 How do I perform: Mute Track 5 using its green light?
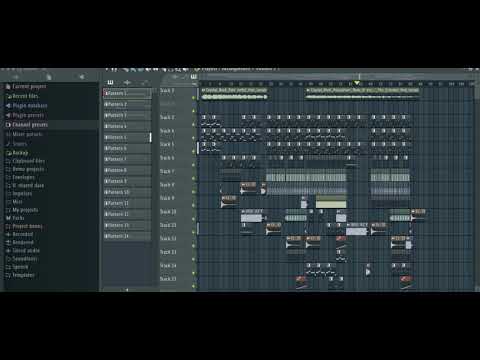coord(194,151)
